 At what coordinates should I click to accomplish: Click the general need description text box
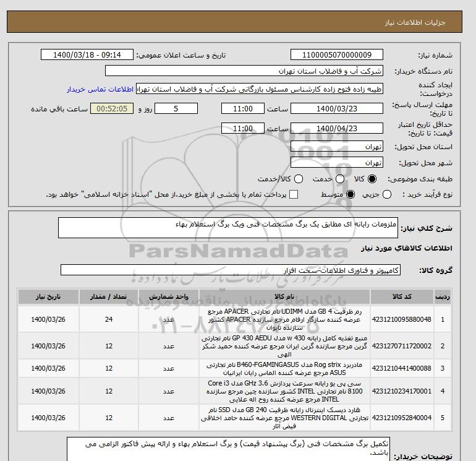coord(227,228)
